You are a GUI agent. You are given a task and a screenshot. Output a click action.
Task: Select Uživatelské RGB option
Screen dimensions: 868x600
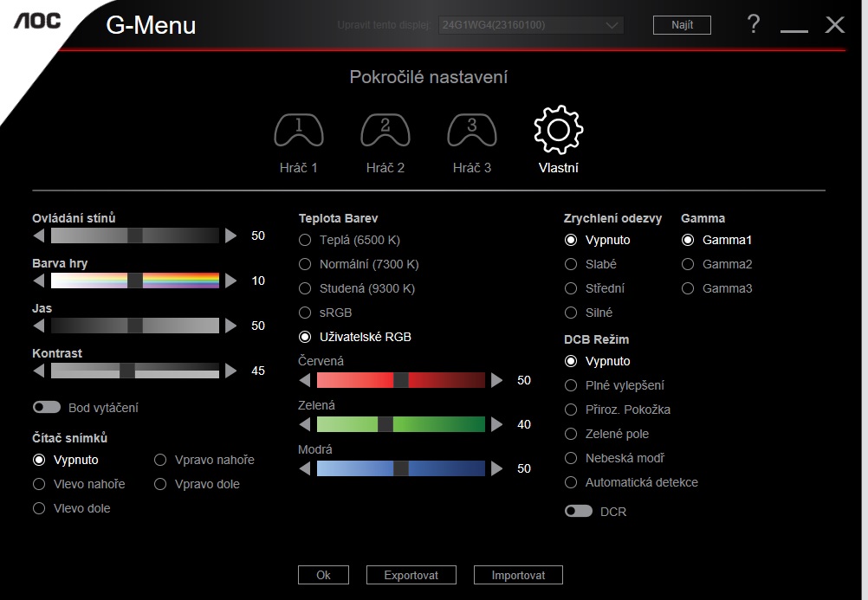tap(355, 337)
